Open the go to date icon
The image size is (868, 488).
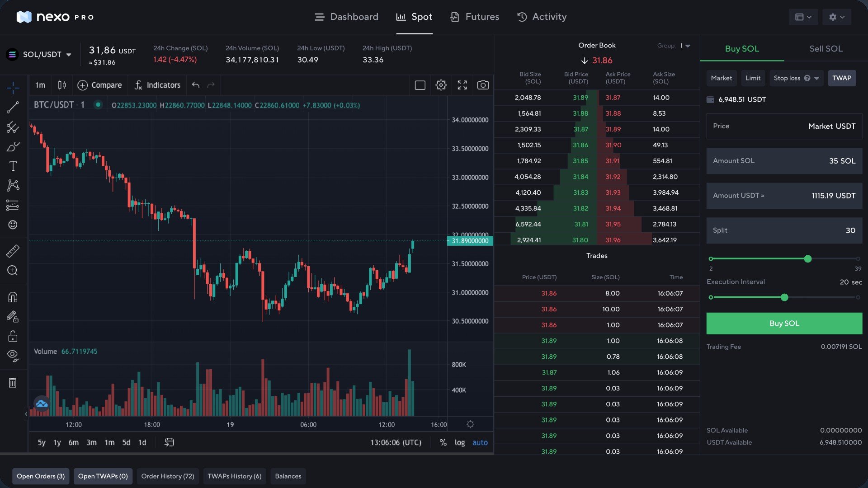point(169,442)
